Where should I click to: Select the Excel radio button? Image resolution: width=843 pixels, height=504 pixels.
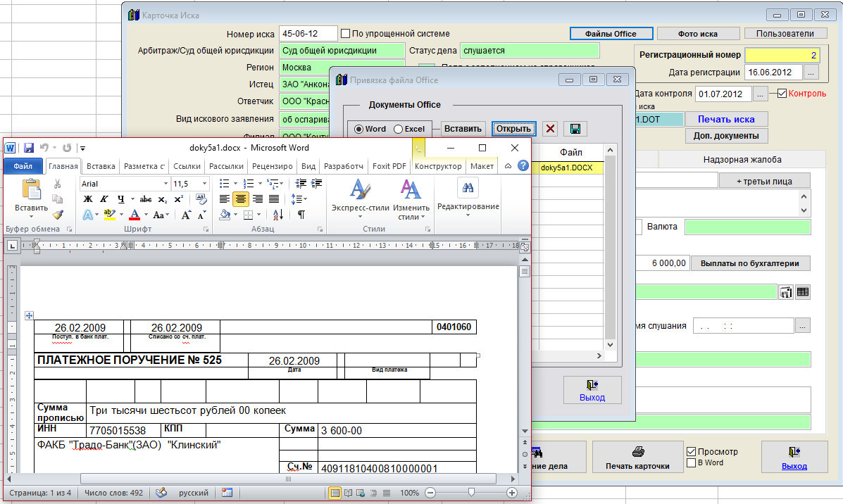(399, 129)
